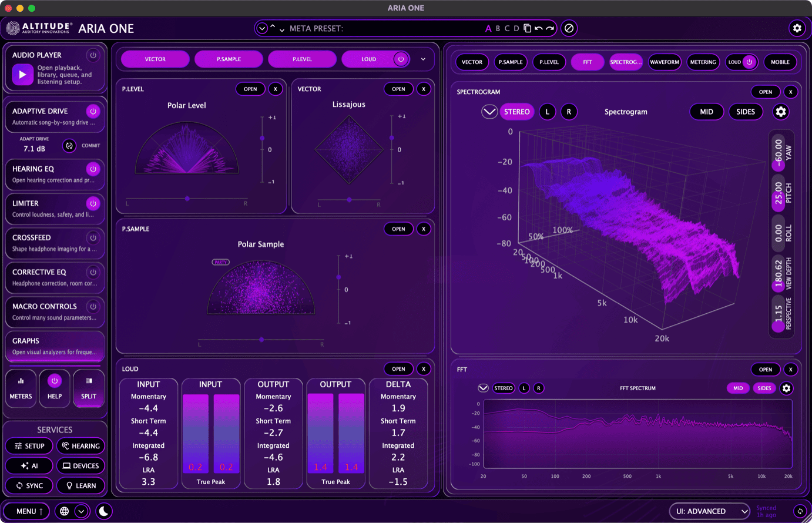Image resolution: width=812 pixels, height=523 pixels.
Task: Toggle the Help power icon
Action: pos(55,381)
